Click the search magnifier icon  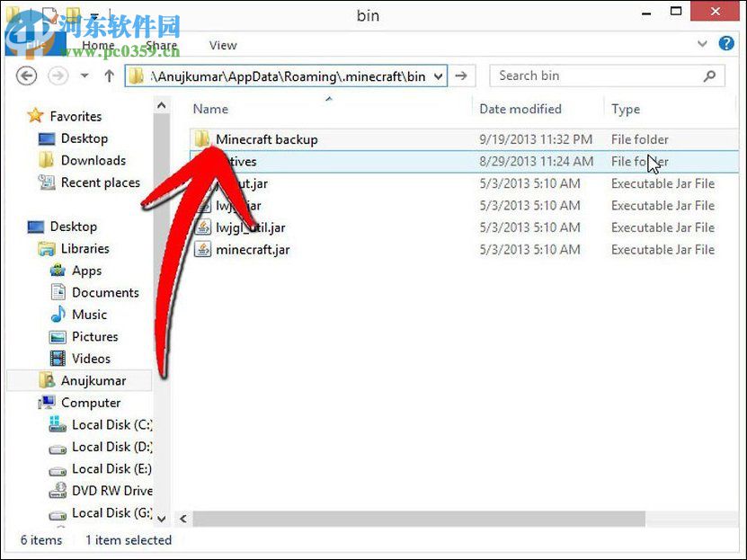709,76
